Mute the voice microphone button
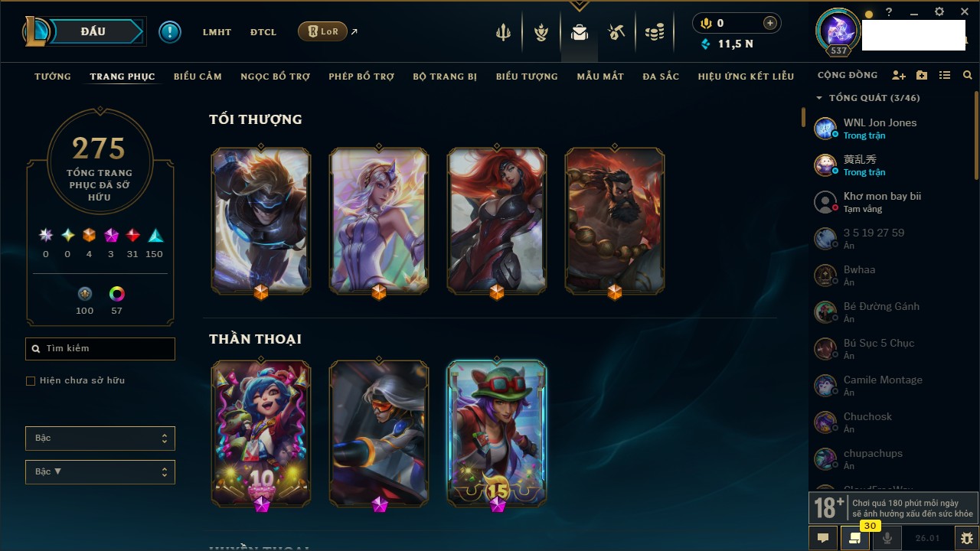The height and width of the screenshot is (551, 980). click(887, 538)
